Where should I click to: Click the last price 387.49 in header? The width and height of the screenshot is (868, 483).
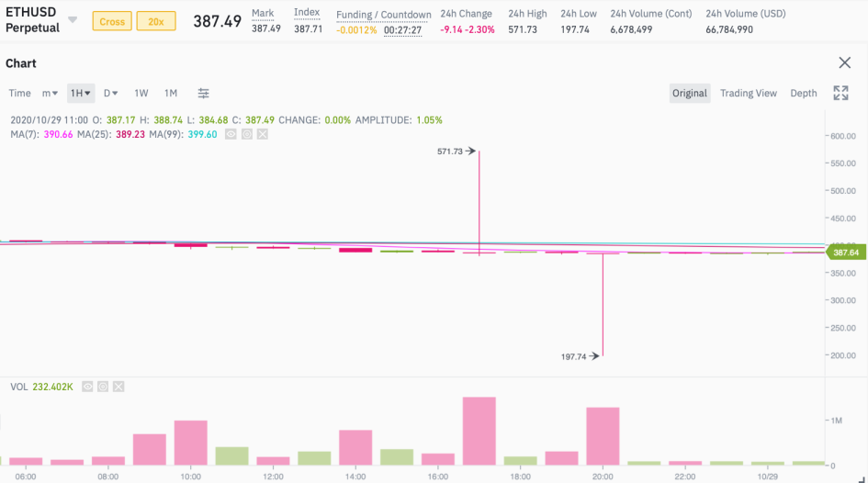coord(217,21)
